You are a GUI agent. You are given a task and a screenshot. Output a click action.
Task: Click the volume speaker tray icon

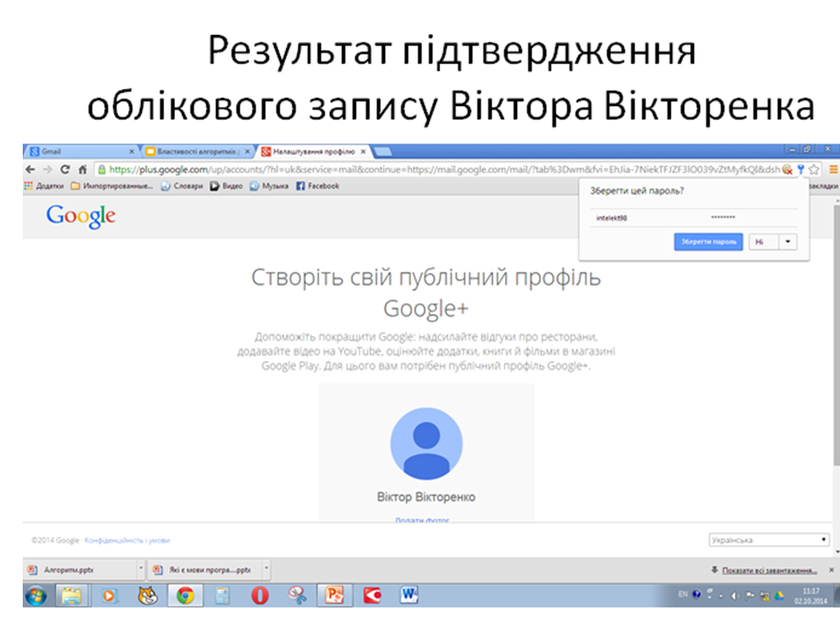coord(736,595)
